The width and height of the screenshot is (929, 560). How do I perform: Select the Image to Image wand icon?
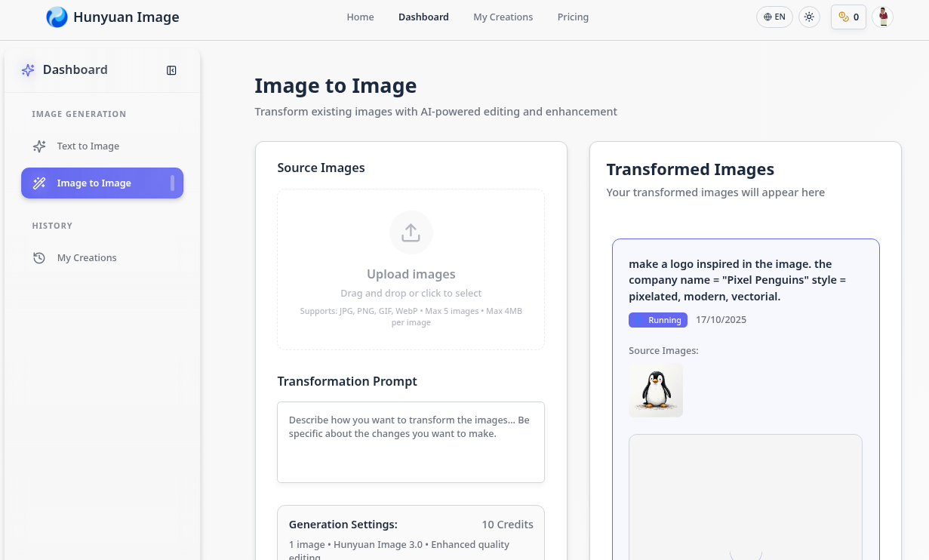(39, 183)
